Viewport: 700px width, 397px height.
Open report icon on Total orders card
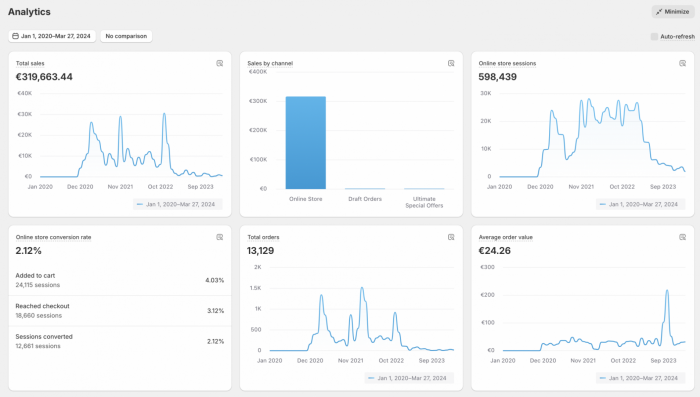[x=451, y=237]
